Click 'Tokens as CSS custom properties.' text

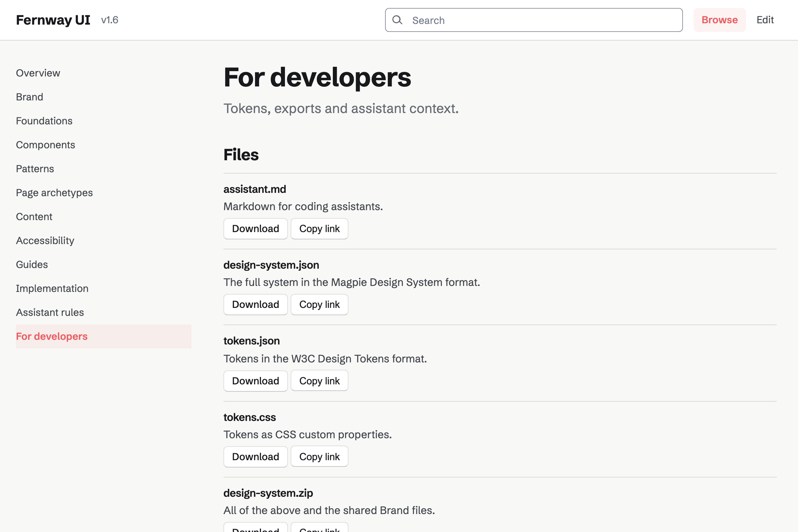pos(307,435)
